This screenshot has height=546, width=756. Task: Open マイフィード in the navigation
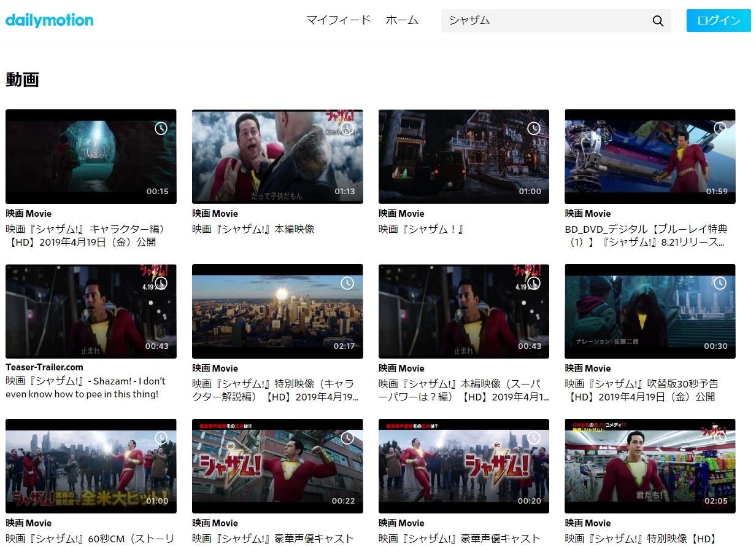pyautogui.click(x=339, y=20)
